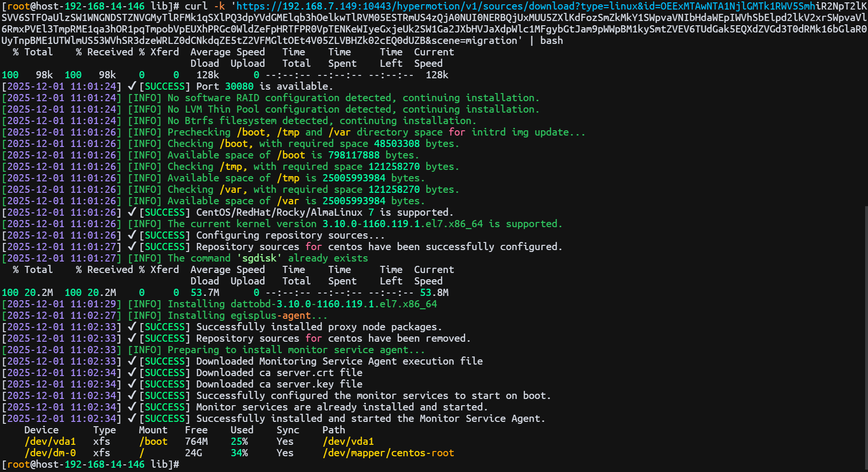Click the checkmark beside 'Downloaded ca server.crt file'
Image resolution: width=868 pixels, height=472 pixels.
click(132, 373)
